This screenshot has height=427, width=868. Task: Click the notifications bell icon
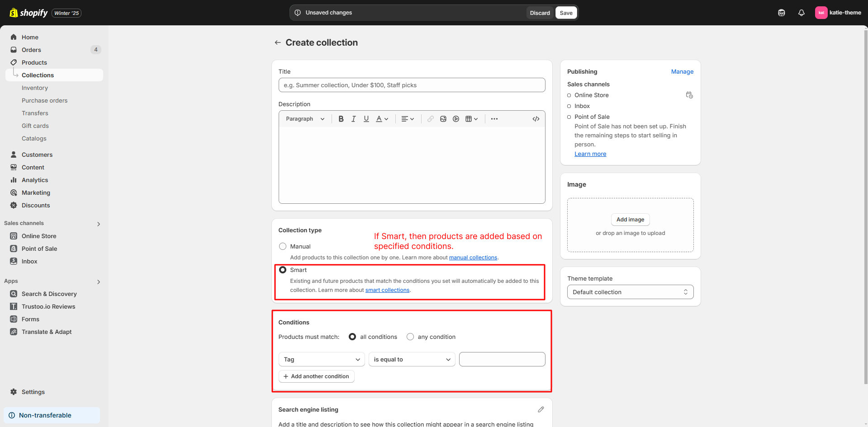pos(801,13)
